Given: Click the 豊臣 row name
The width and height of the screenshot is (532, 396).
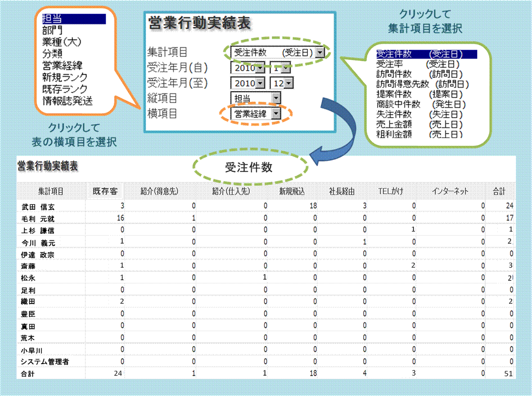Looking at the screenshot, I should click(28, 314).
